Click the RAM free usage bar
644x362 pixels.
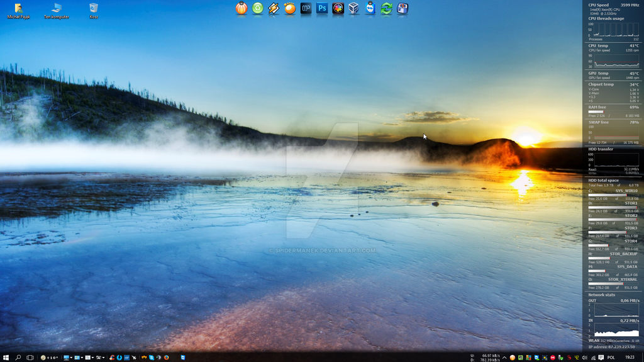coord(613,112)
